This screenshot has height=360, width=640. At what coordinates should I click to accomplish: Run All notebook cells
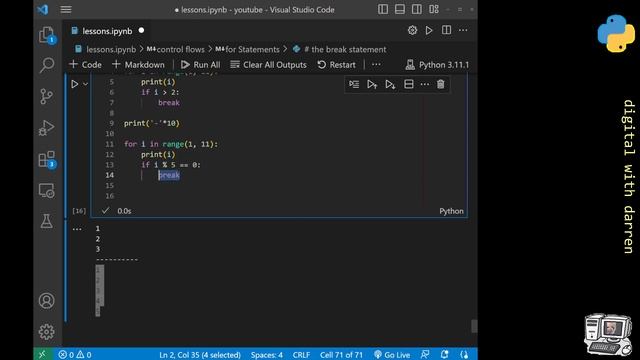click(200, 64)
